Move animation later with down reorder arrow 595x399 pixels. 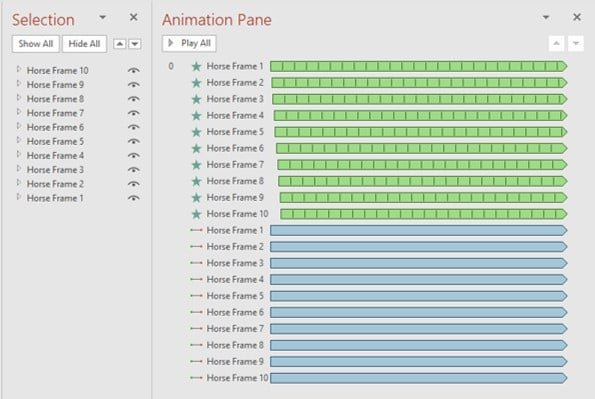576,43
